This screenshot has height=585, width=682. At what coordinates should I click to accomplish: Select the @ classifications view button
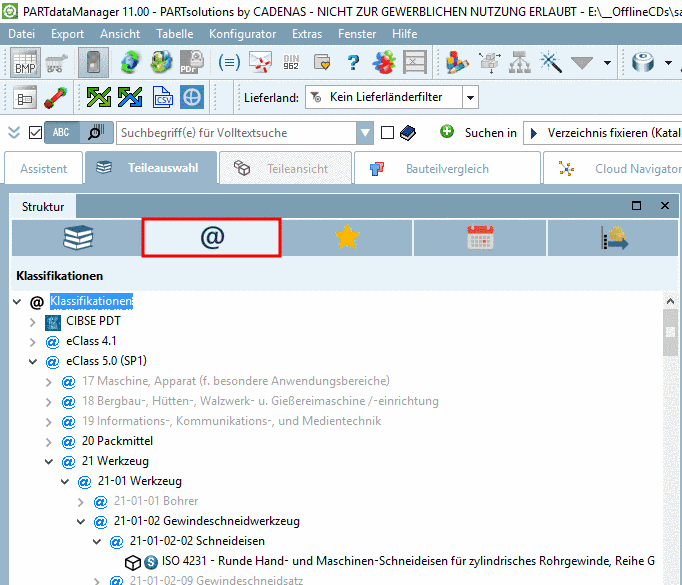point(211,238)
